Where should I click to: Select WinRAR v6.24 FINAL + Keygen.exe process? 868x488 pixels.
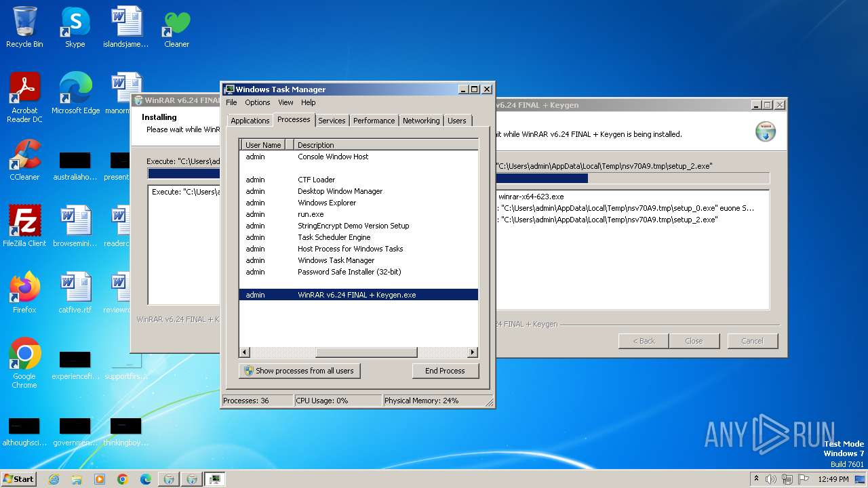coord(359,295)
